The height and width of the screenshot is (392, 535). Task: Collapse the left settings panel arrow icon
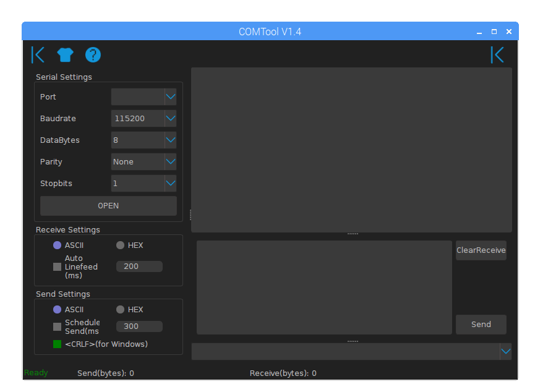click(x=38, y=54)
